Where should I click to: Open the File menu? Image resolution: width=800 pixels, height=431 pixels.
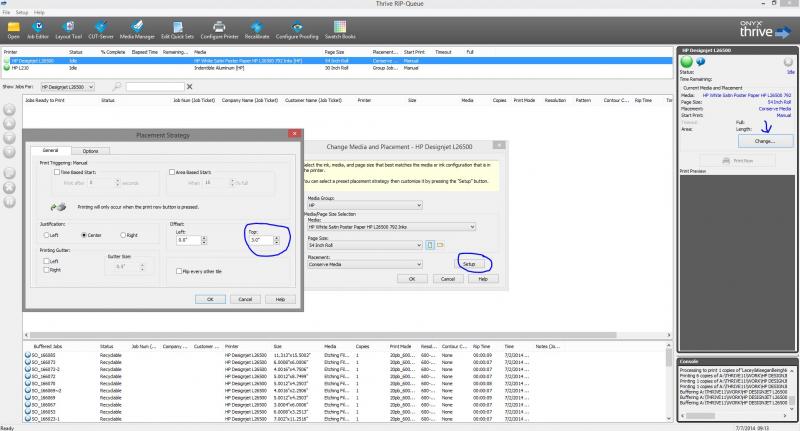[6, 12]
